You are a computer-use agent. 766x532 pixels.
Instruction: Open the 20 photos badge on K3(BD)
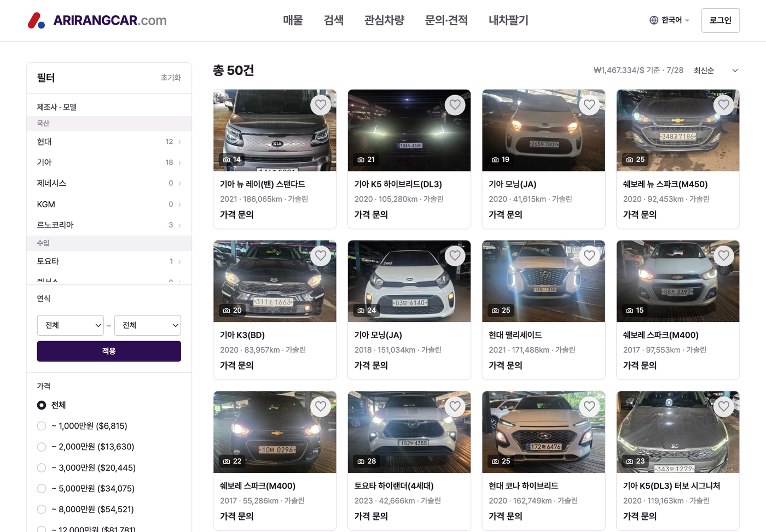(x=232, y=311)
